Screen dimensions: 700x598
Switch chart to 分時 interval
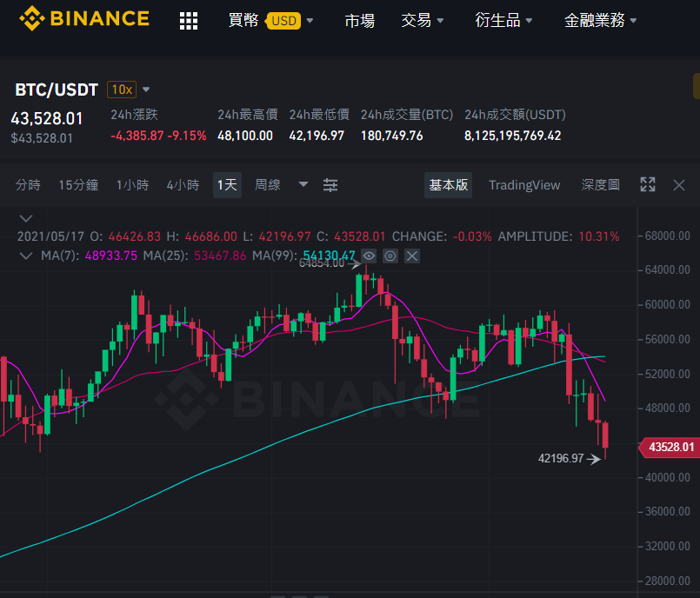28,185
